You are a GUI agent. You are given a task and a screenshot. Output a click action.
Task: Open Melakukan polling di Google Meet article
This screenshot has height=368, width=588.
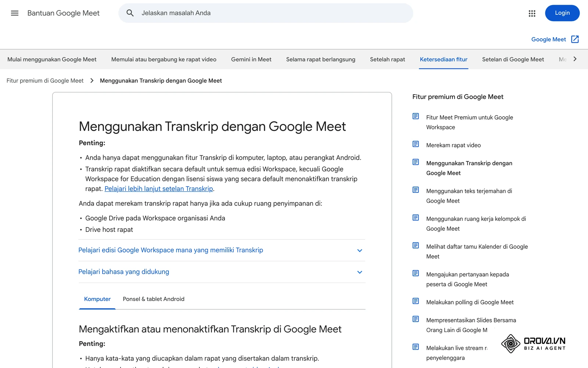click(x=470, y=302)
